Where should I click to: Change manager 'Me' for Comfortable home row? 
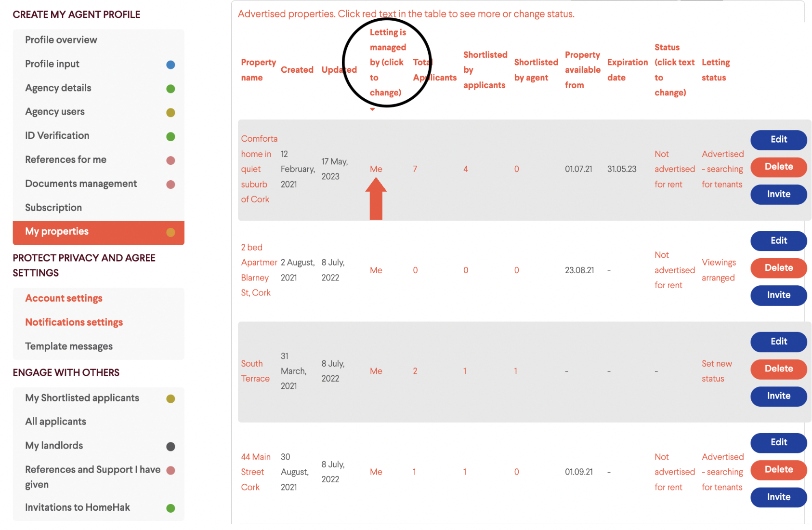pos(376,169)
